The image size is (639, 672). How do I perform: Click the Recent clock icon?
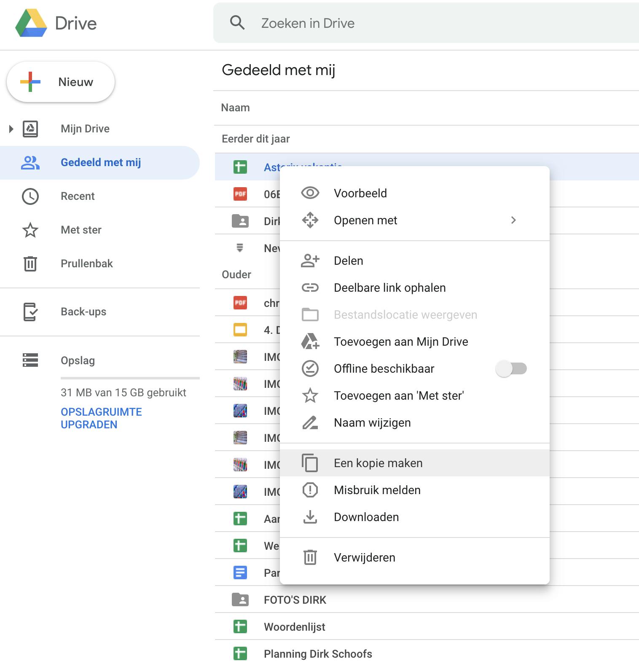click(30, 196)
